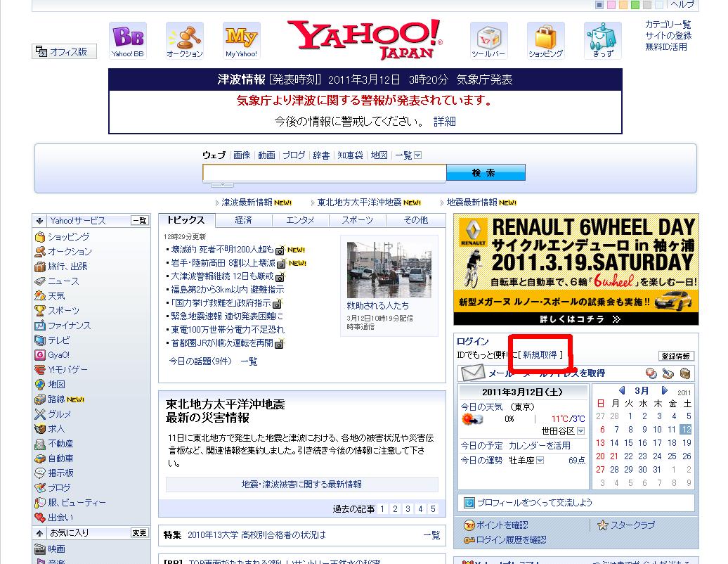Click the Finance (ファイナンス) chart icon
The width and height of the screenshot is (728, 564).
pyautogui.click(x=40, y=326)
